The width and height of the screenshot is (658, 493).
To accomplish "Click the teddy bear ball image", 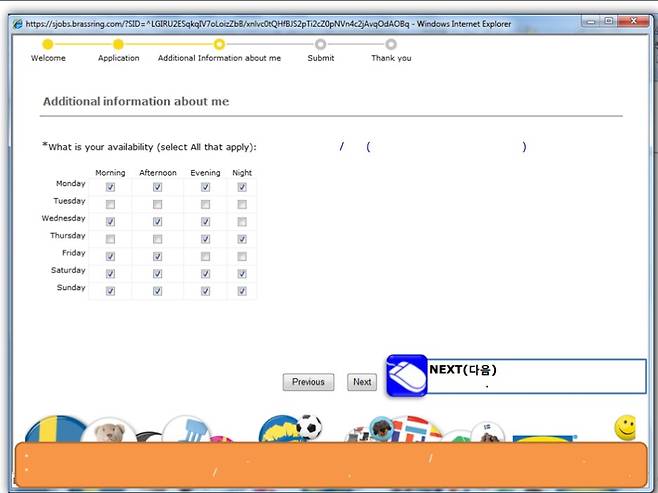I will 108,432.
